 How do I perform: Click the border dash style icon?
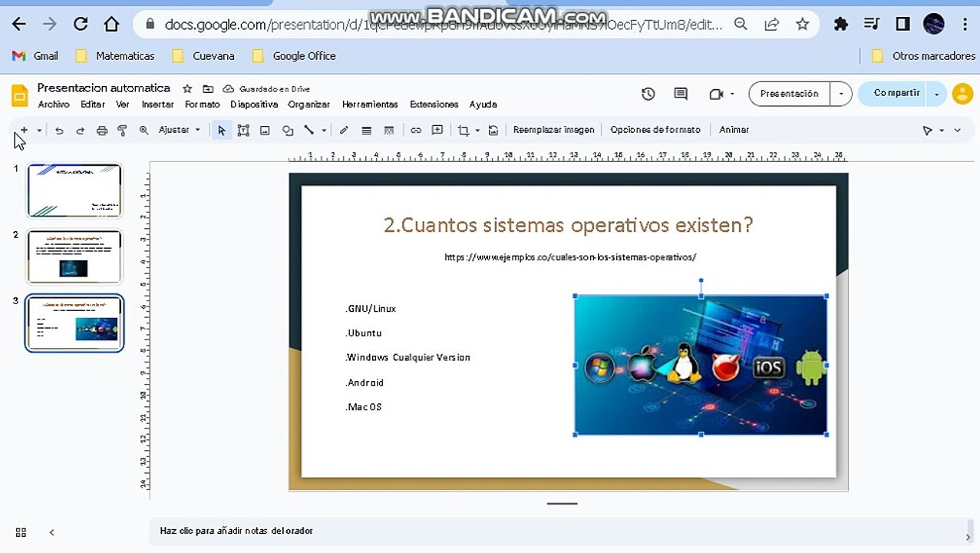(389, 131)
